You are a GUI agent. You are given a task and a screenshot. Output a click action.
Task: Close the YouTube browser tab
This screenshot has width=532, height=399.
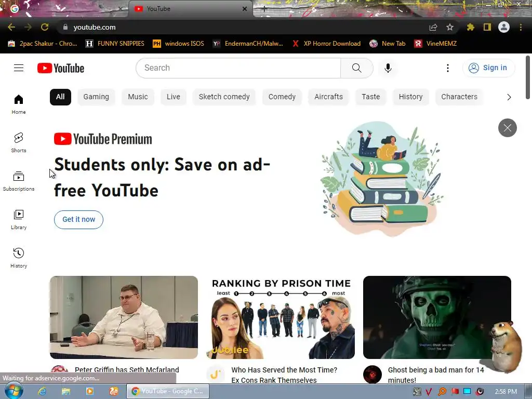tap(245, 9)
